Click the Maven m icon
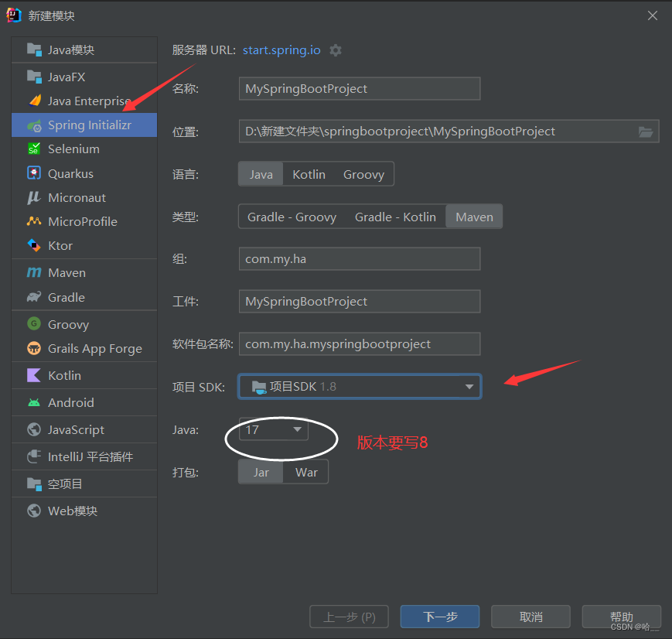 pyautogui.click(x=34, y=272)
